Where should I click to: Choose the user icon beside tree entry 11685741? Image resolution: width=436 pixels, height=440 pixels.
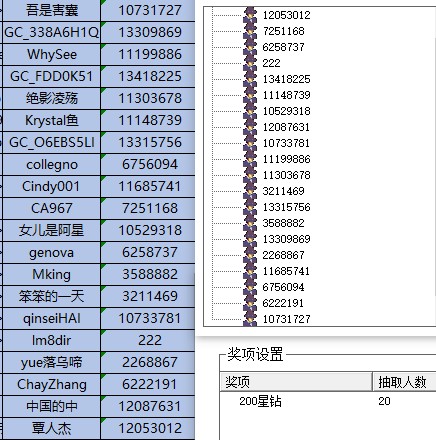click(x=250, y=271)
